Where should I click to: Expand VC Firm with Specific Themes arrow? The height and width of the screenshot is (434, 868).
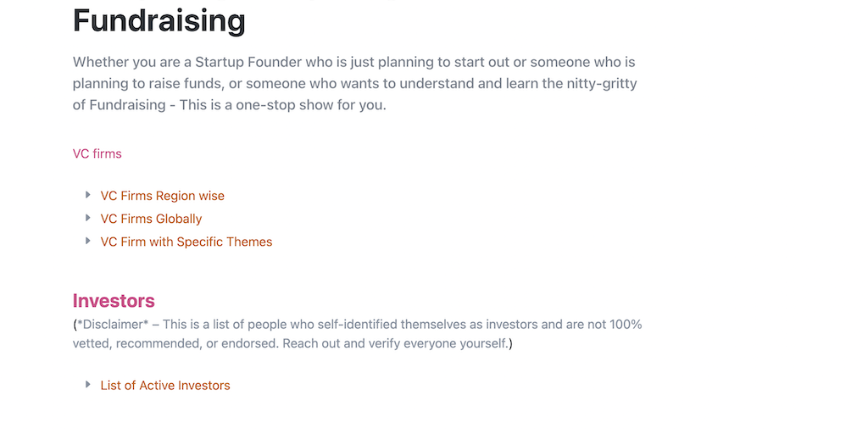click(87, 241)
